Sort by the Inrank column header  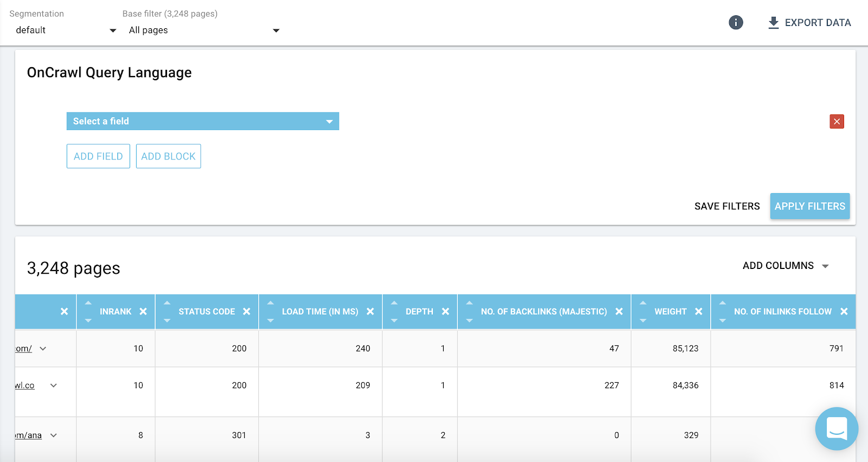coord(115,311)
